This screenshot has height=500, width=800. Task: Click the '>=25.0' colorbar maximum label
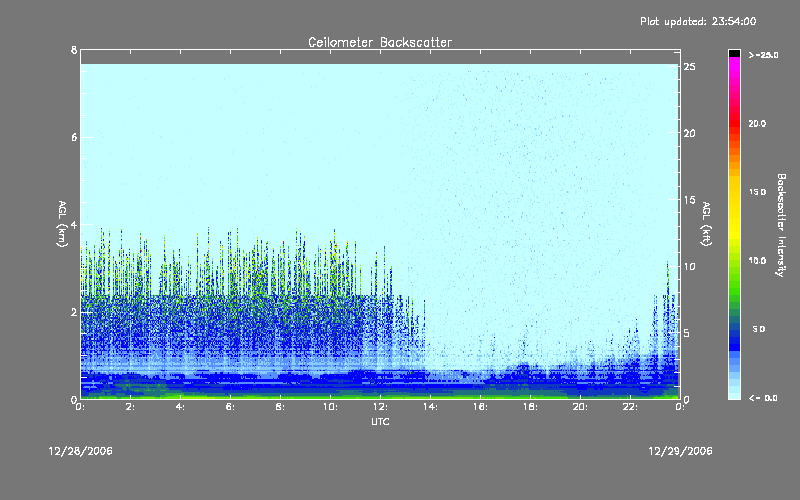point(763,55)
